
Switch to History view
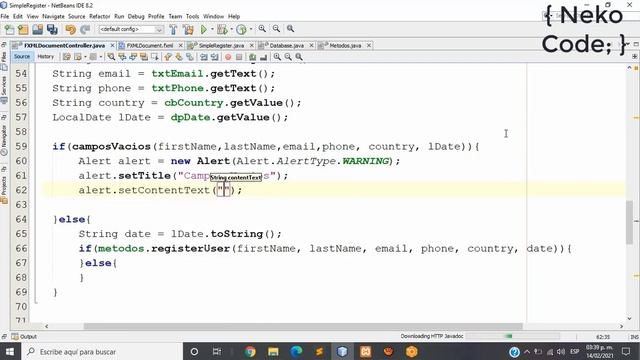tap(45, 57)
